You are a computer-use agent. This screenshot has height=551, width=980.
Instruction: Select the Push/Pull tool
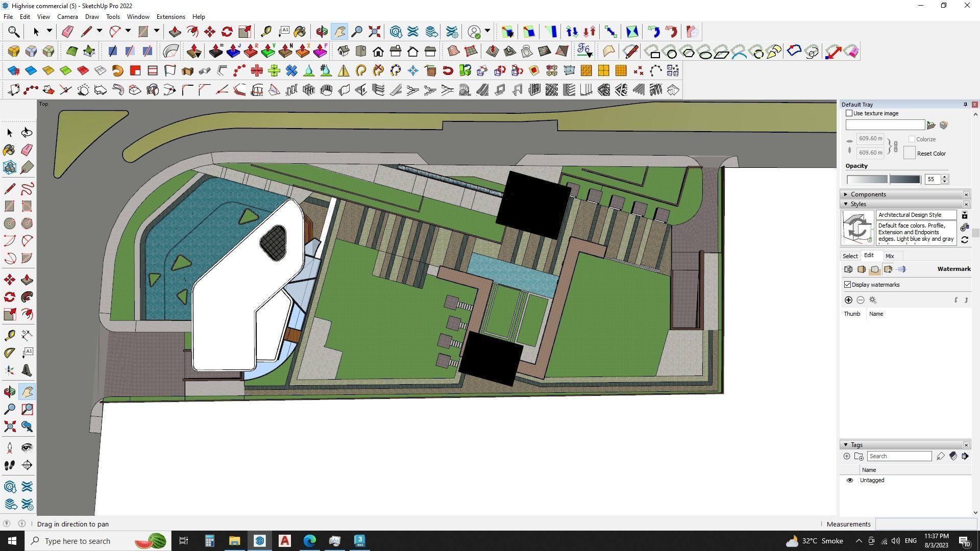27,280
